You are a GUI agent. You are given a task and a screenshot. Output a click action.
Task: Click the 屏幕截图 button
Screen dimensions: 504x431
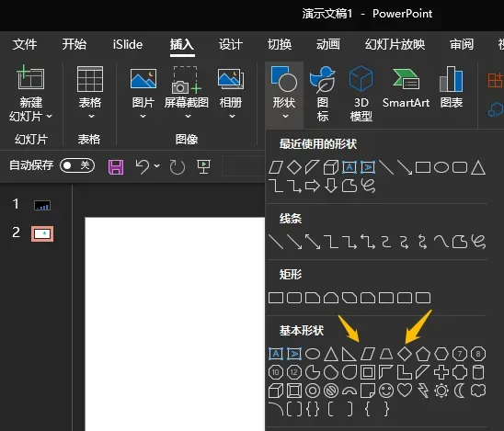click(186, 93)
